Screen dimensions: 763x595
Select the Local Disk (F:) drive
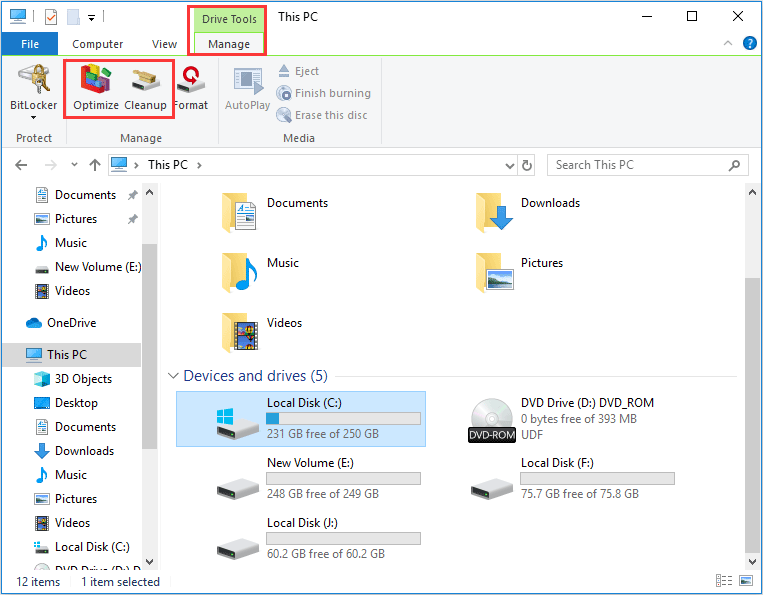click(572, 478)
